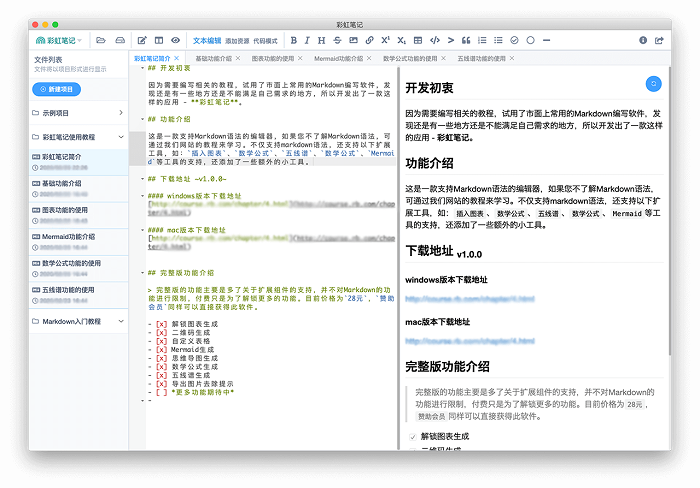
Task: Click the 新建项目 button
Action: (x=57, y=89)
